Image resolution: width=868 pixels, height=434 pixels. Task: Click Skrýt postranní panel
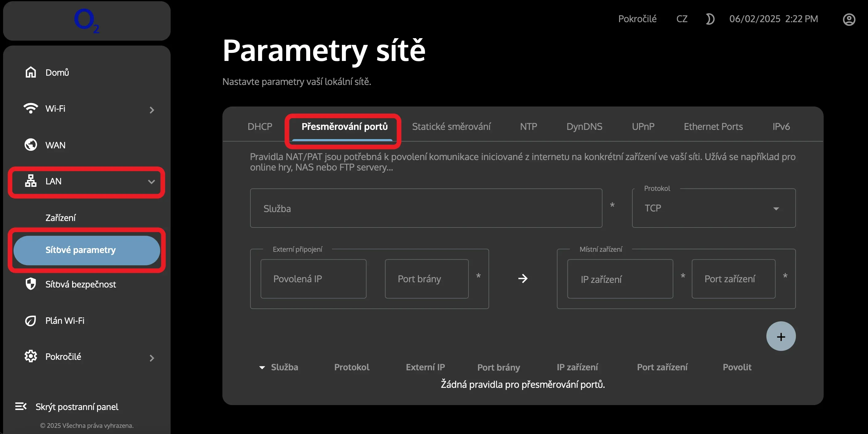[76, 406]
